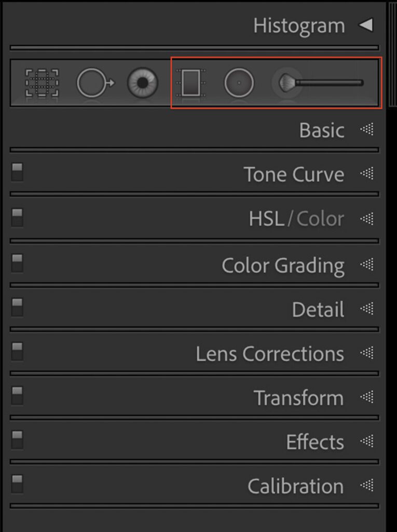Viewport: 397px width, 532px height.
Task: Open the Transform panel header
Action: coord(298,398)
